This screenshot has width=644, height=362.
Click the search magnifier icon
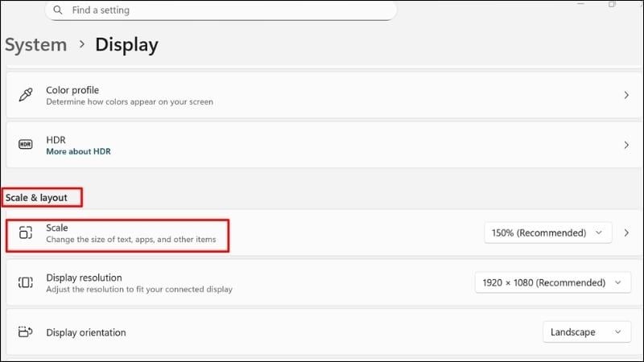(x=59, y=10)
